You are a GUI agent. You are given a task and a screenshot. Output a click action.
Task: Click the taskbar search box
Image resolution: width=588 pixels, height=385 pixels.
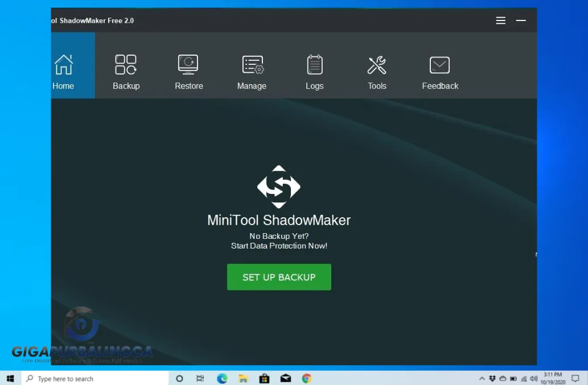pos(95,378)
